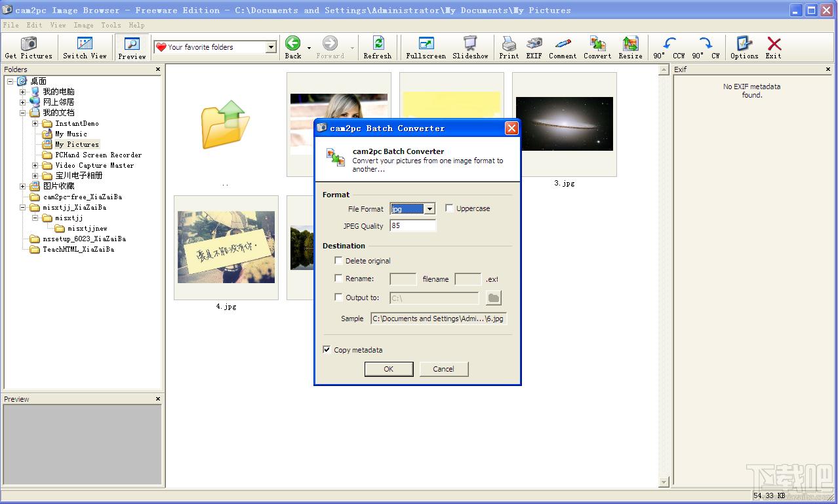Click the browse folder icon beside Output to
The image size is (838, 504).
click(x=493, y=298)
